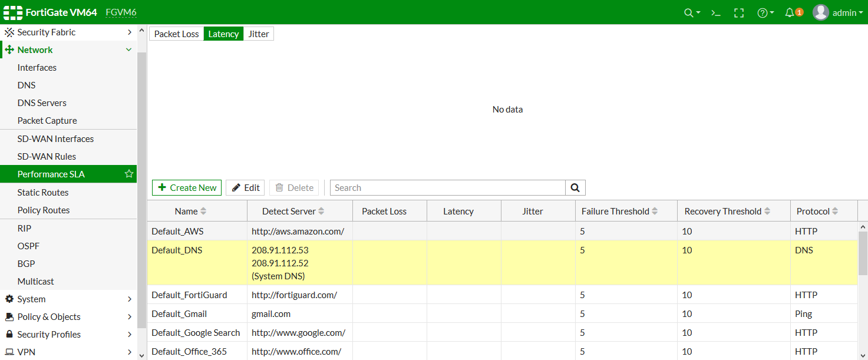This screenshot has height=360, width=868.
Task: Click the Network section icon
Action: [9, 50]
